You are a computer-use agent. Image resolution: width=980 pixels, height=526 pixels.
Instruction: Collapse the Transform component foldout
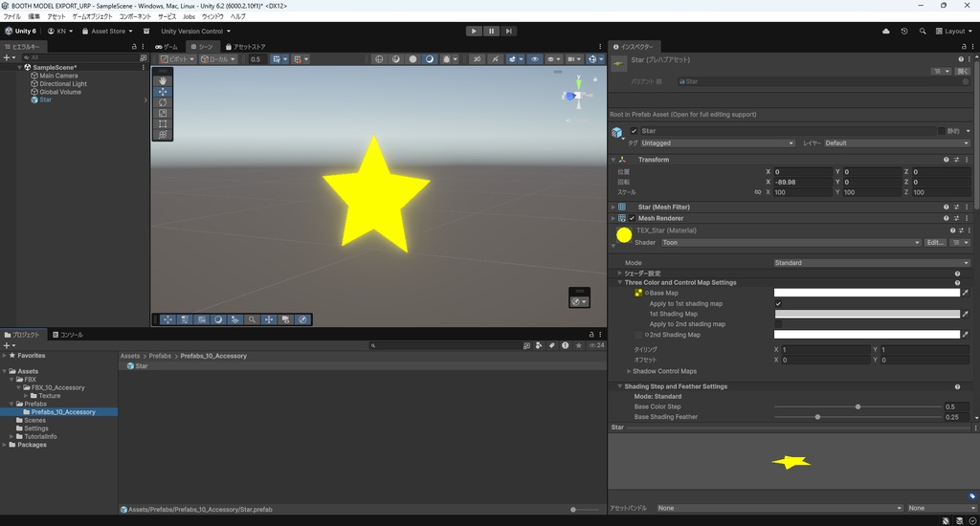click(613, 160)
